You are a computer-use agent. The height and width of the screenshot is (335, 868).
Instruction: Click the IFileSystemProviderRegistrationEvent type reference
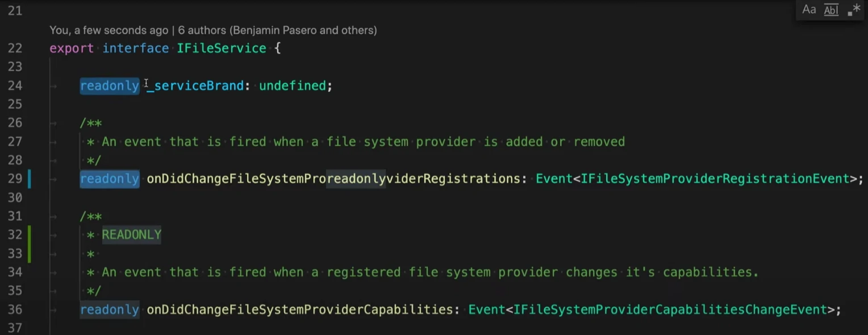point(715,179)
